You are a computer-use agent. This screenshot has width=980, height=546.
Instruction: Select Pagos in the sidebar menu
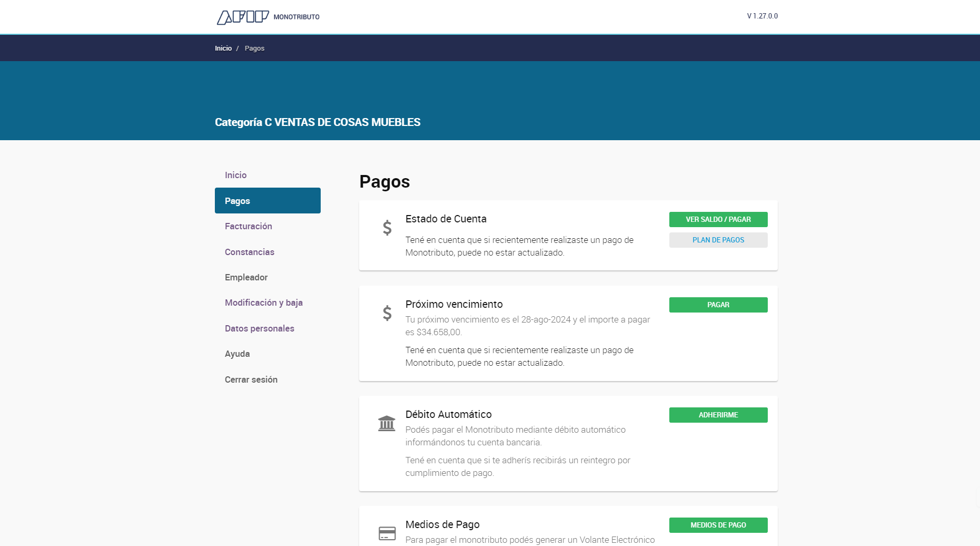pyautogui.click(x=268, y=201)
